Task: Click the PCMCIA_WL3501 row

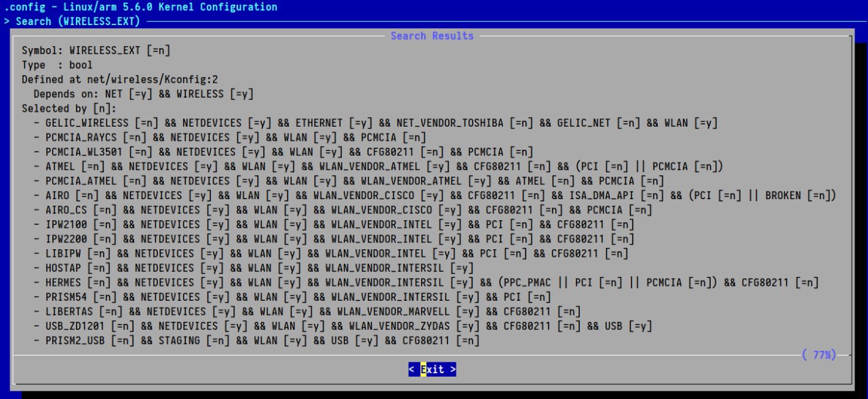Action: tap(283, 152)
